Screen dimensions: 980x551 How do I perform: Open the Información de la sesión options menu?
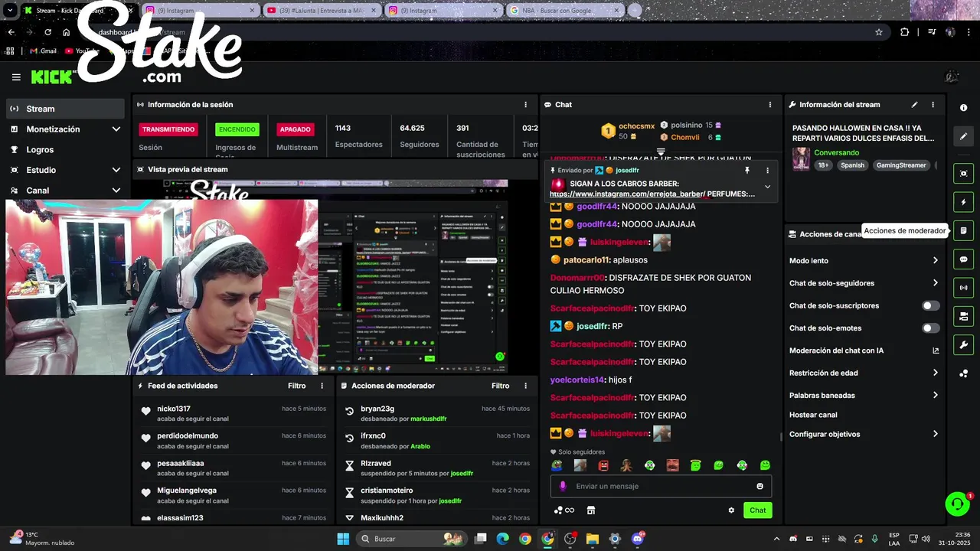tap(525, 105)
